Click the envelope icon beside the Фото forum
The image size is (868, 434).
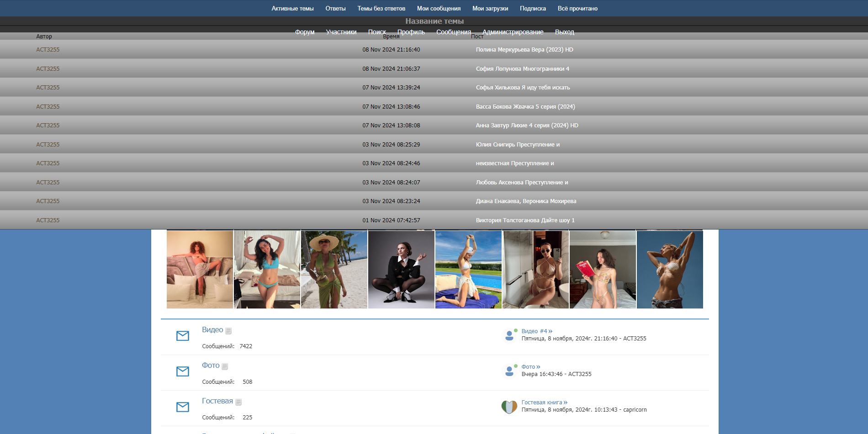[182, 371]
